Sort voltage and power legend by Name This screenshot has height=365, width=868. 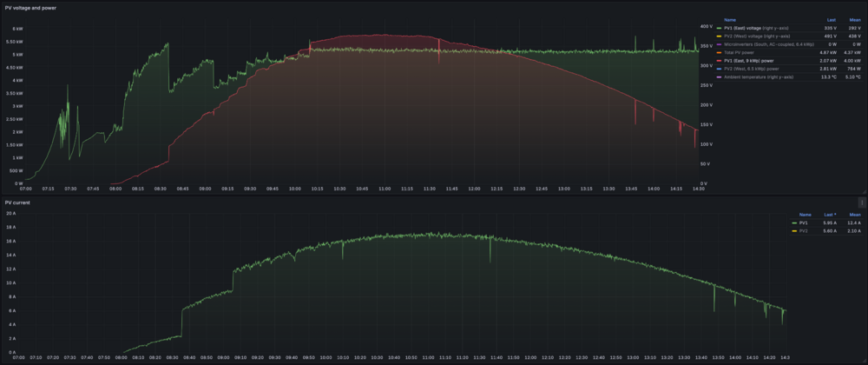pos(730,20)
